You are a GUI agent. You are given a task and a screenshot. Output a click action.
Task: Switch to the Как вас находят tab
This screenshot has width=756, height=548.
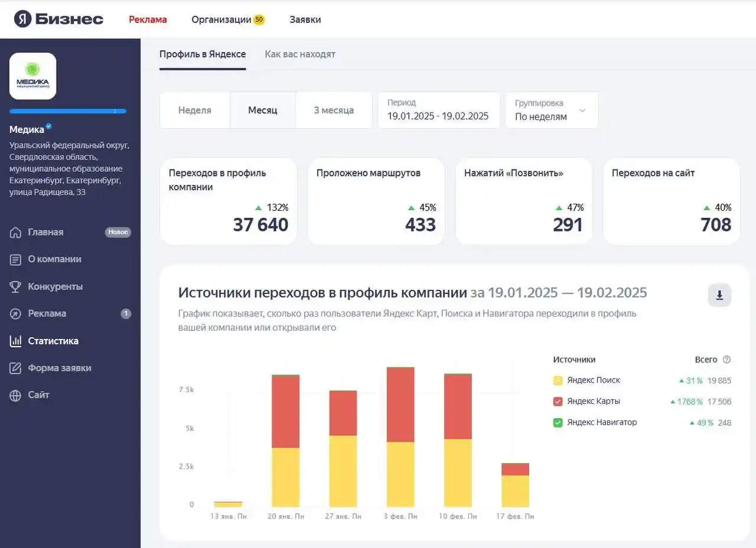click(300, 54)
